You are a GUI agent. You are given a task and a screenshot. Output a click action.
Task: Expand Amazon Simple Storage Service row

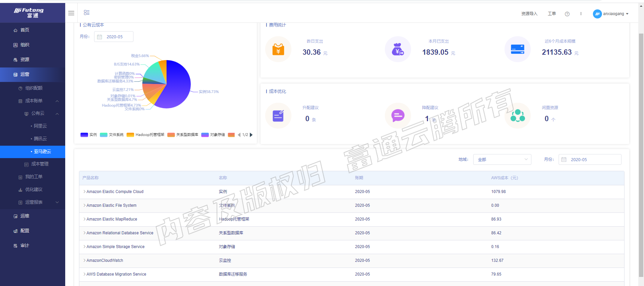[x=84, y=247]
